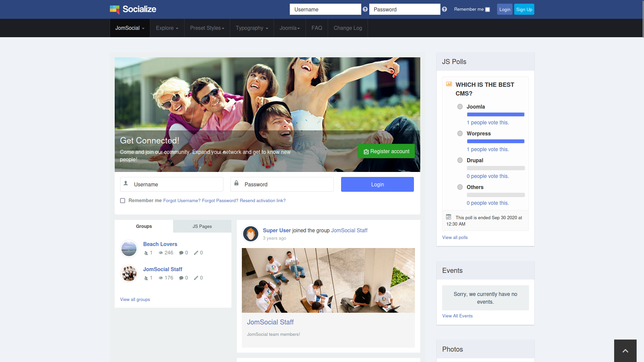Click the green Register account button
Viewport: 644px width, 362px height.
click(386, 151)
